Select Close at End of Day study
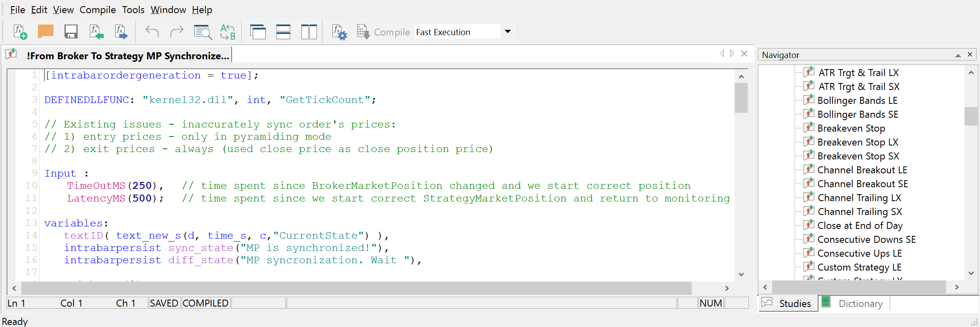Screen dimensions: 980x327 (860, 226)
